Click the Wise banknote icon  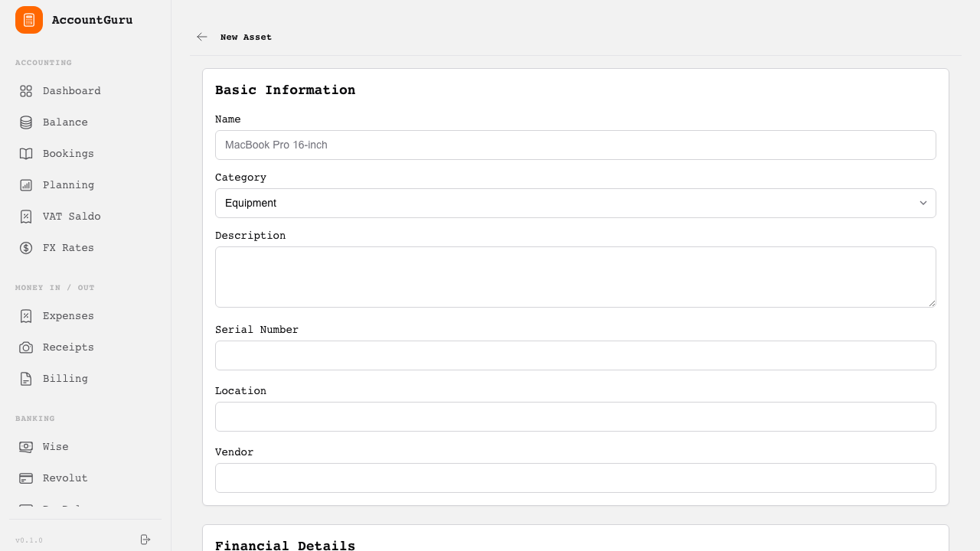(26, 447)
